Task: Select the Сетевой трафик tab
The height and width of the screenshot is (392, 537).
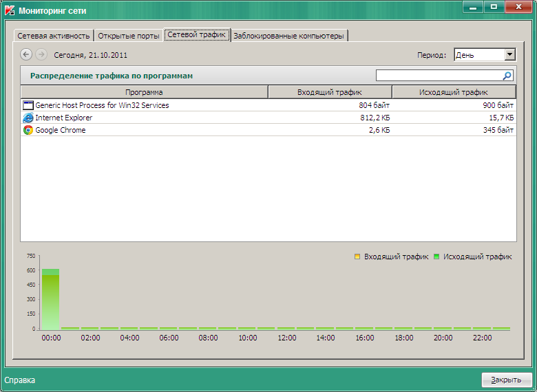Action: [196, 34]
